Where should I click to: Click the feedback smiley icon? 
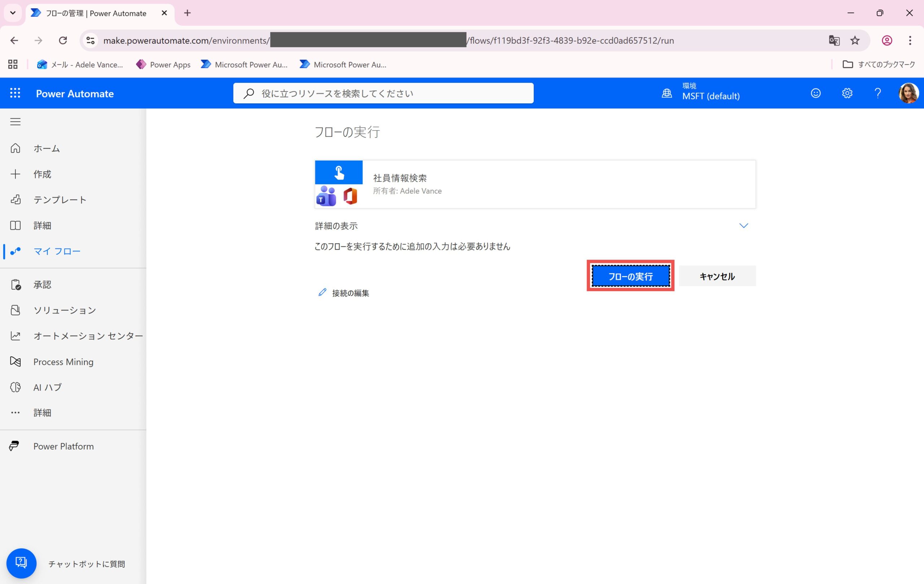pos(815,93)
